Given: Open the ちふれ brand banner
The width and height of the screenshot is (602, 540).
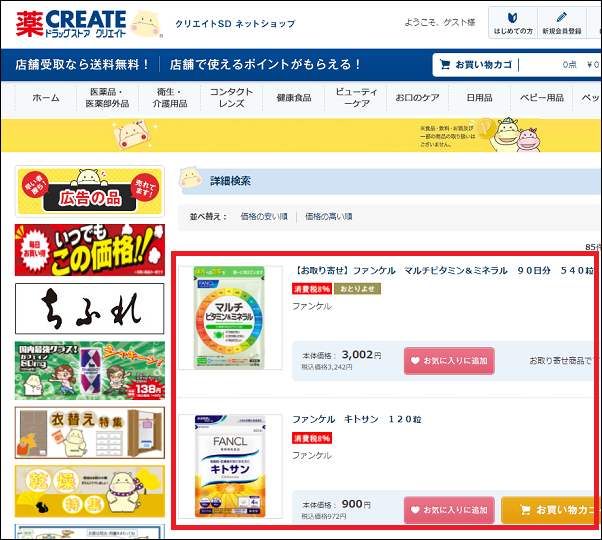Looking at the screenshot, I should (89, 309).
